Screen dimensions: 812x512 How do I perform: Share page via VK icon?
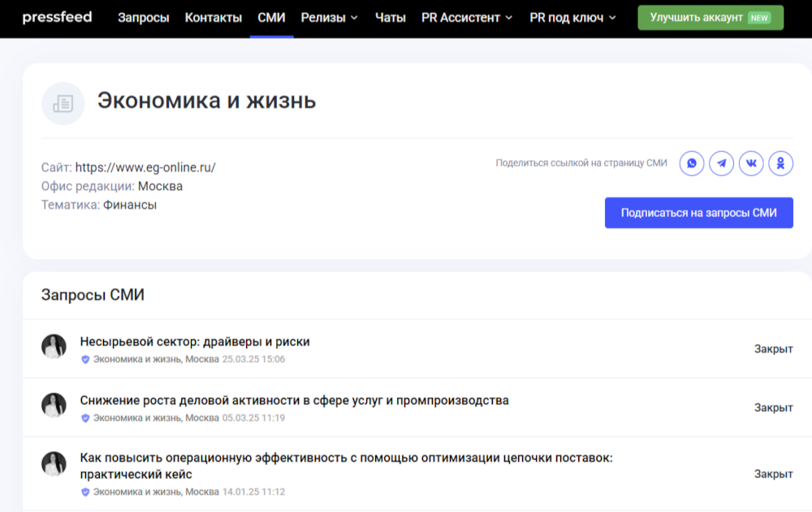751,163
